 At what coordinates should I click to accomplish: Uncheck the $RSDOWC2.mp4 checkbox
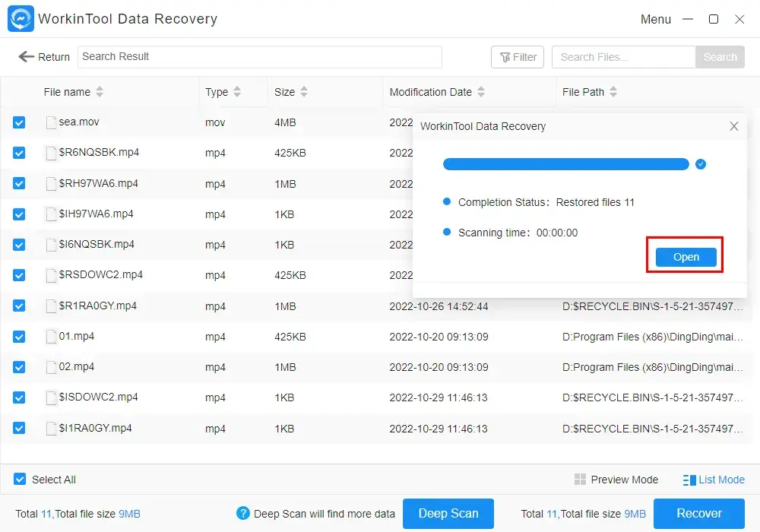pos(19,275)
